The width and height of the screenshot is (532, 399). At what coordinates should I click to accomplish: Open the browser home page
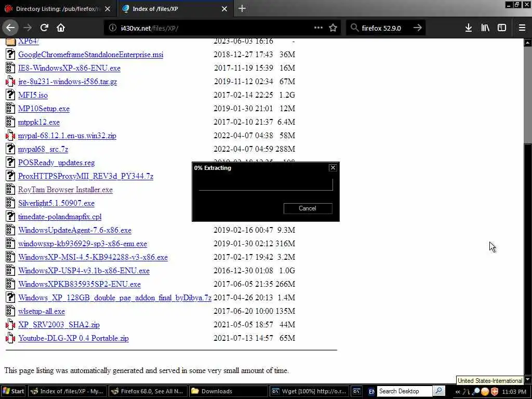pyautogui.click(x=61, y=28)
